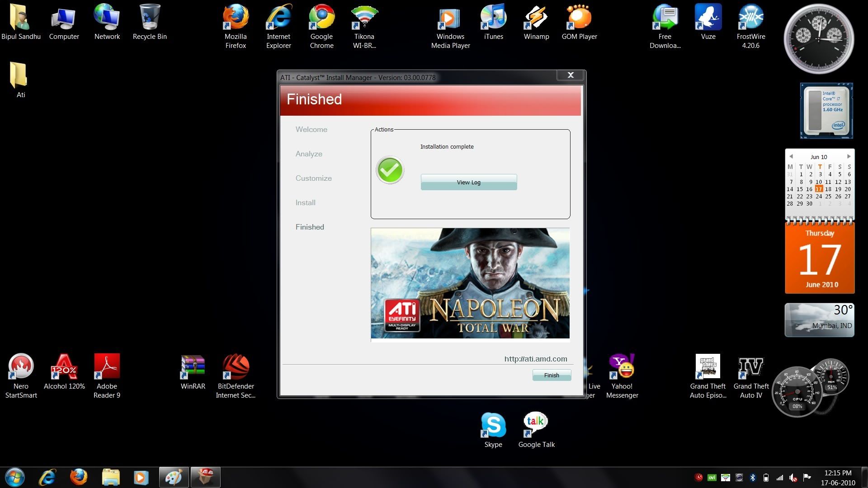Screen dimensions: 868x488
Task: Go to next month in calendar gadget
Action: [849, 156]
